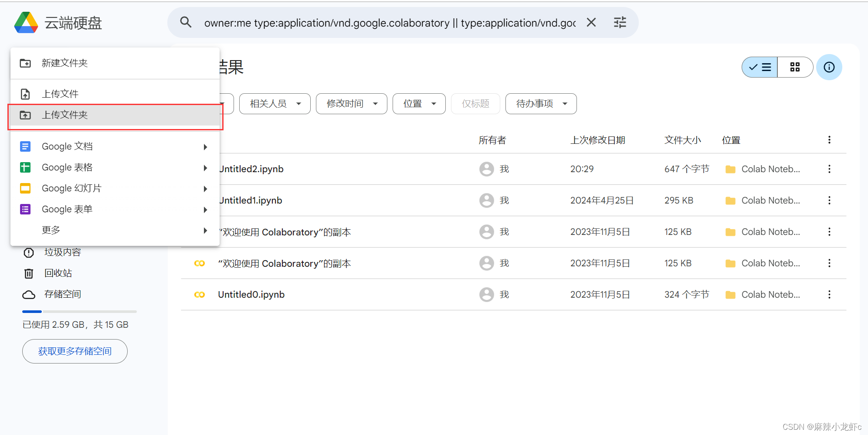Viewport: 868px width, 435px height.
Task: Click the trash bin icon
Action: [29, 273]
